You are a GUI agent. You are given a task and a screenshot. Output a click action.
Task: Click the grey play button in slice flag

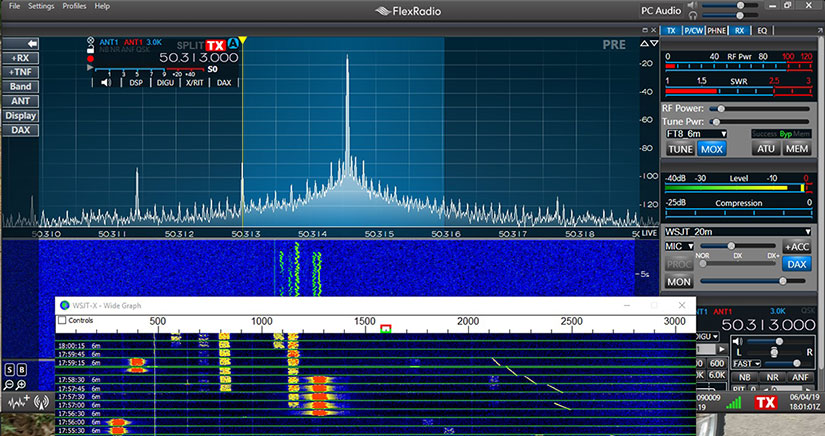(x=90, y=67)
